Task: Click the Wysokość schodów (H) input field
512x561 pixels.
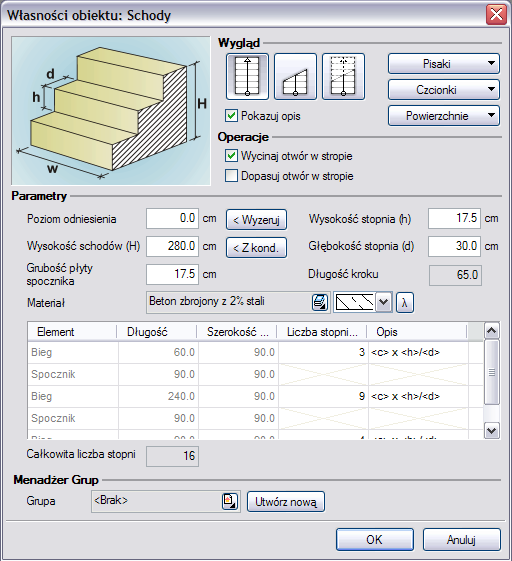Action: point(172,246)
